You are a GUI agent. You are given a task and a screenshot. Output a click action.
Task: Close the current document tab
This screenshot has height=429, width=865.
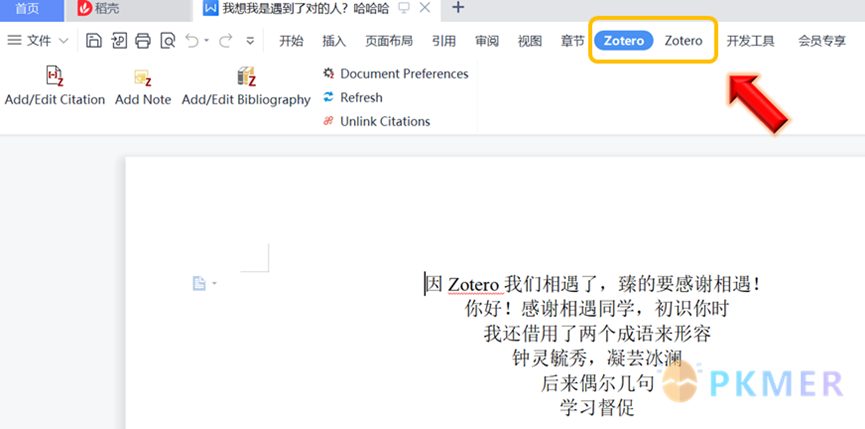(425, 8)
